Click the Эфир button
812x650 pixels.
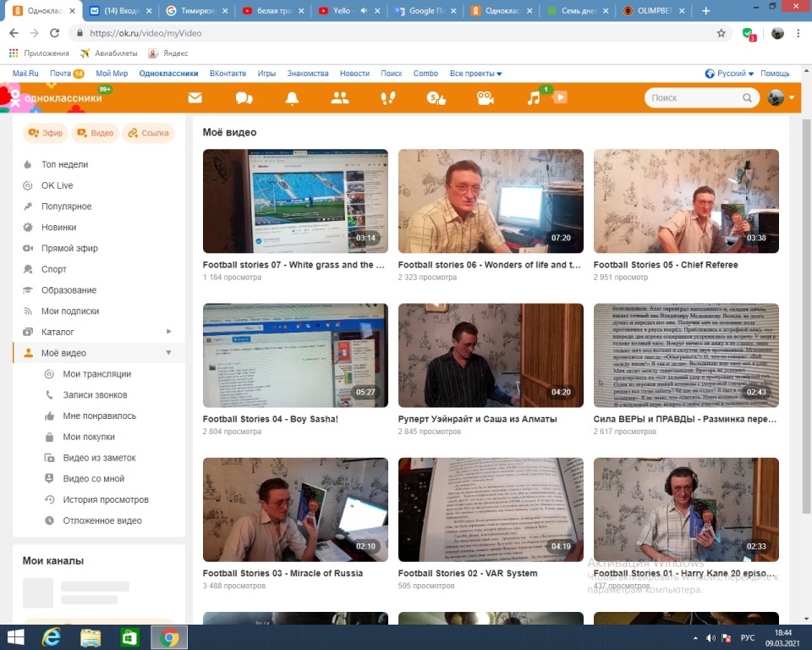pyautogui.click(x=46, y=133)
